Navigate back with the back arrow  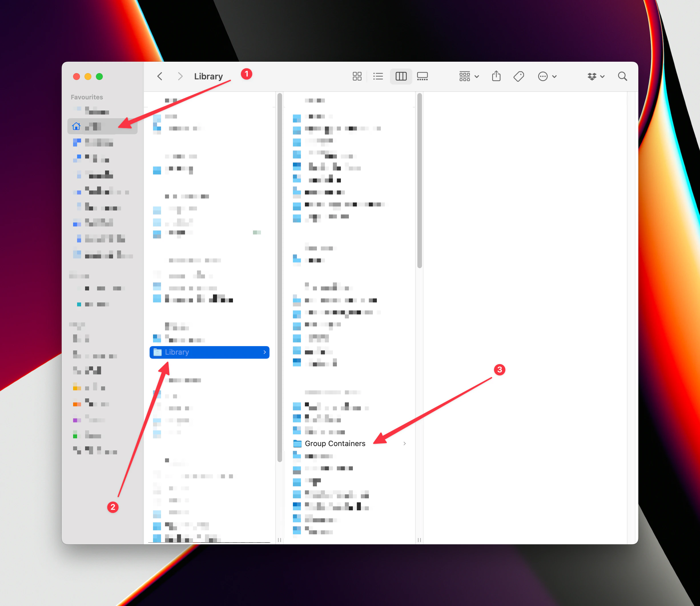pos(160,76)
